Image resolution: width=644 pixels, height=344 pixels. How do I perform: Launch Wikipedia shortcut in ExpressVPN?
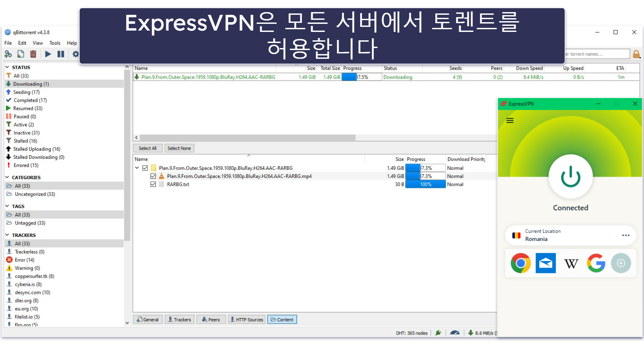pos(571,263)
